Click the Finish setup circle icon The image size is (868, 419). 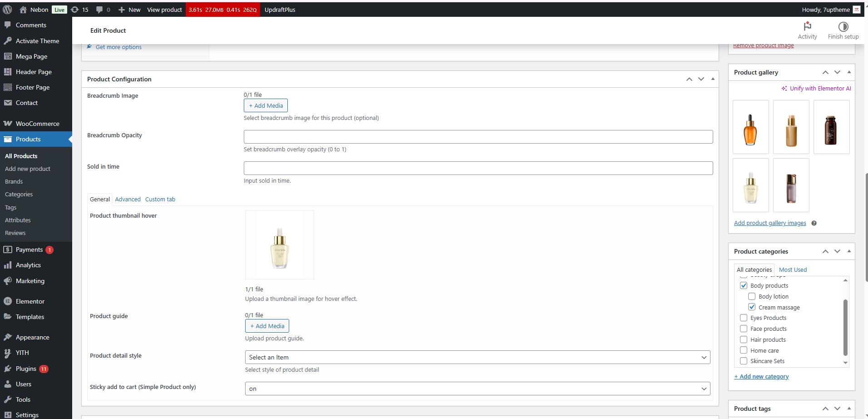click(843, 26)
